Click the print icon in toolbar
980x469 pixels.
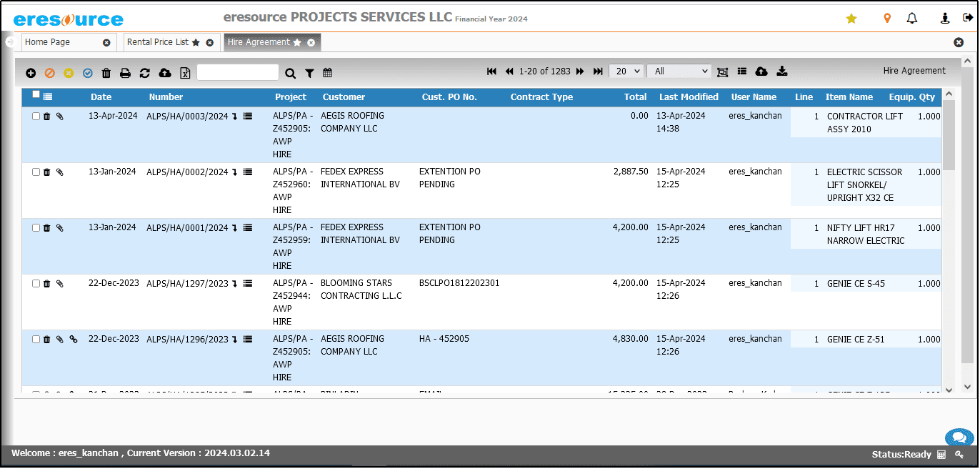125,73
